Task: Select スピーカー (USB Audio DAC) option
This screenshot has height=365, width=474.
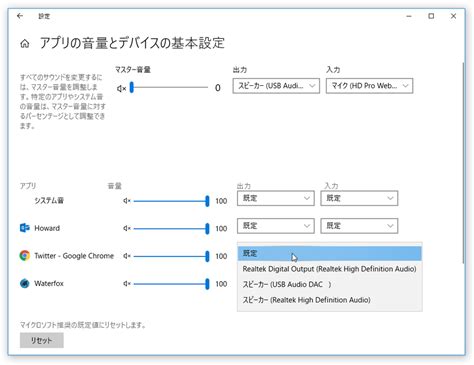Action: click(330, 284)
